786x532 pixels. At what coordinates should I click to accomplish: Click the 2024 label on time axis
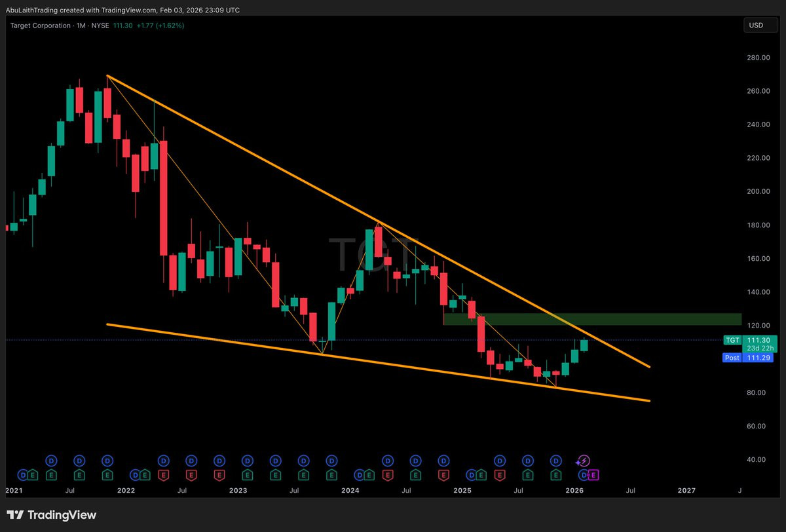click(x=350, y=490)
